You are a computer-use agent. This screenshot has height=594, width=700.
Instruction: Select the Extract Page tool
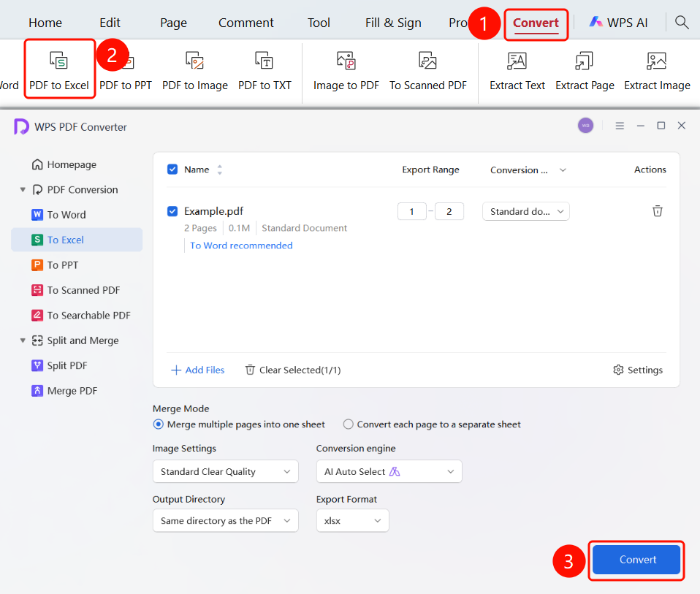pyautogui.click(x=585, y=71)
